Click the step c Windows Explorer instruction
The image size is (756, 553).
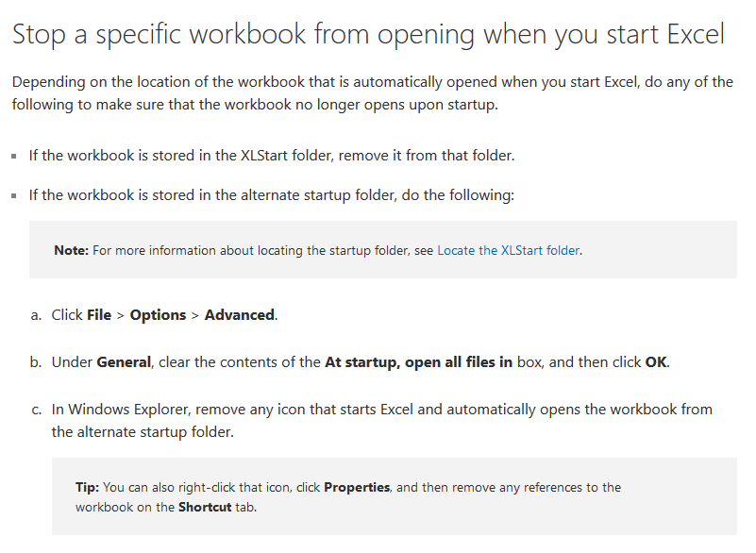click(x=382, y=421)
